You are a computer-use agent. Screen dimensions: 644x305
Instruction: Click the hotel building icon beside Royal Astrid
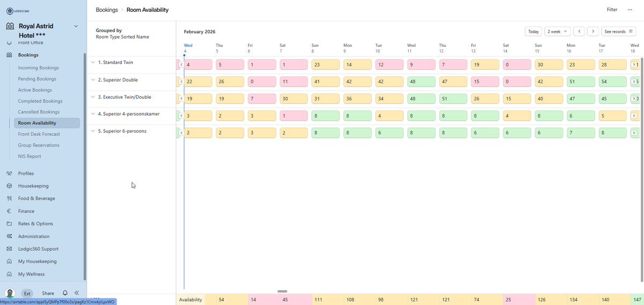click(10, 26)
